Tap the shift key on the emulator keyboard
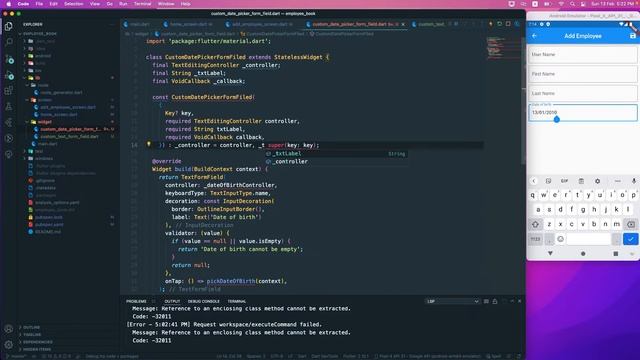 [x=535, y=224]
